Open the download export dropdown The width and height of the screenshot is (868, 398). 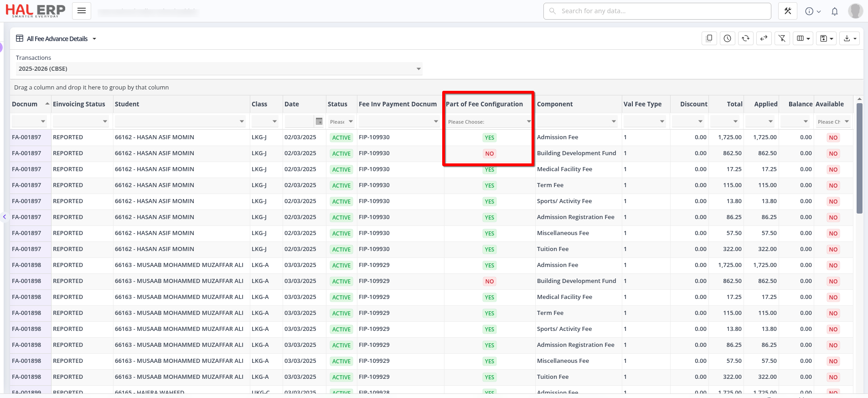(850, 39)
